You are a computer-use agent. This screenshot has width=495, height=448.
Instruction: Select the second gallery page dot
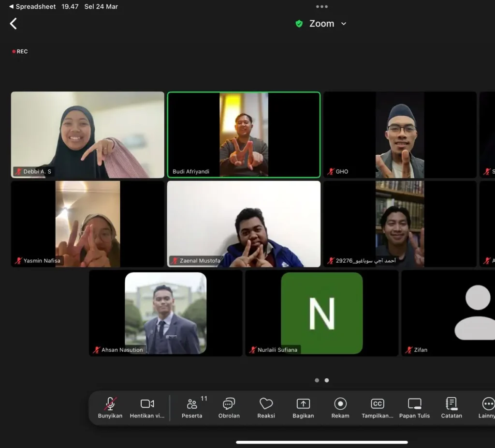point(327,380)
